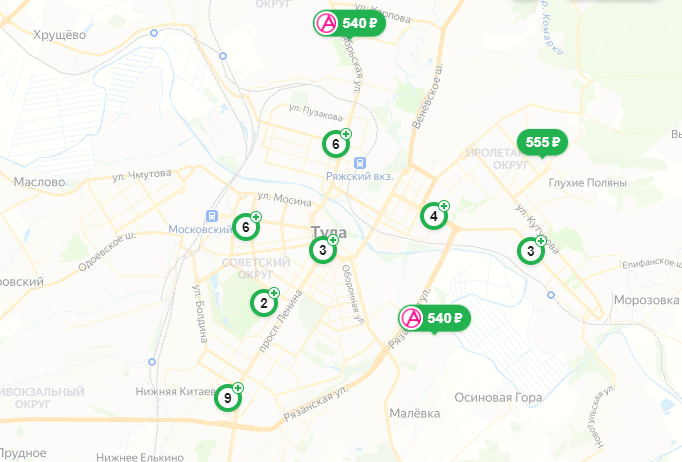Expand cluster 9 near Нижняя Китаевка
The height and width of the screenshot is (462, 682).
[227, 398]
